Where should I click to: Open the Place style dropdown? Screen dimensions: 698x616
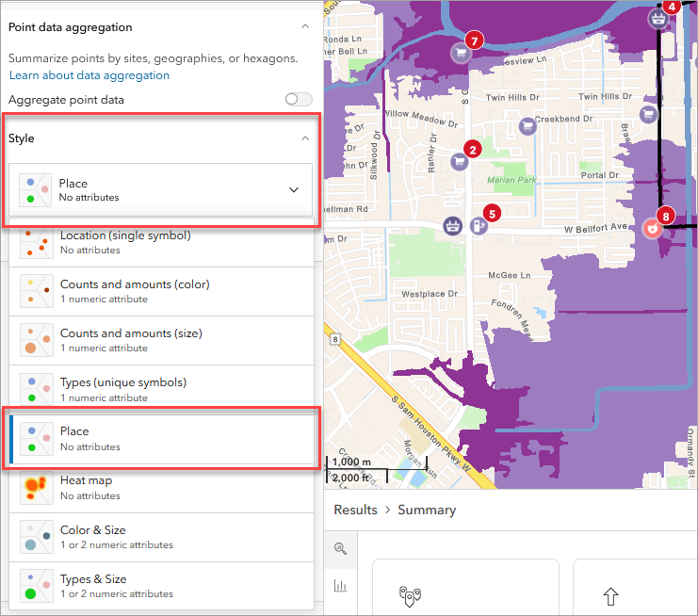(x=160, y=190)
